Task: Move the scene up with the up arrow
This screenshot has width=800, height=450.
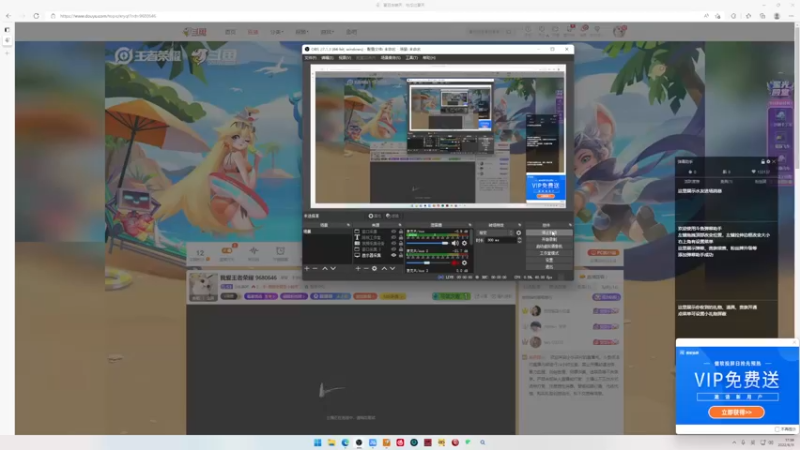Action: [324, 268]
